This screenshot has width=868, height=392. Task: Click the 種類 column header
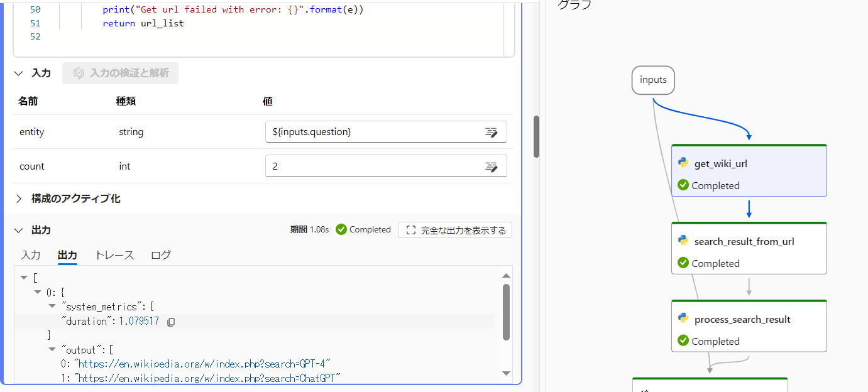click(x=126, y=101)
